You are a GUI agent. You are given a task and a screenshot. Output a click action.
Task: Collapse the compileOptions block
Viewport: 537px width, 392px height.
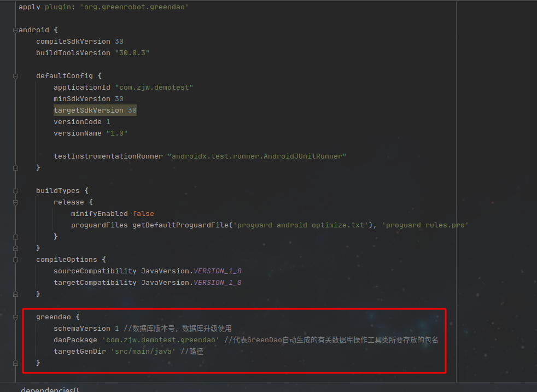pos(15,260)
